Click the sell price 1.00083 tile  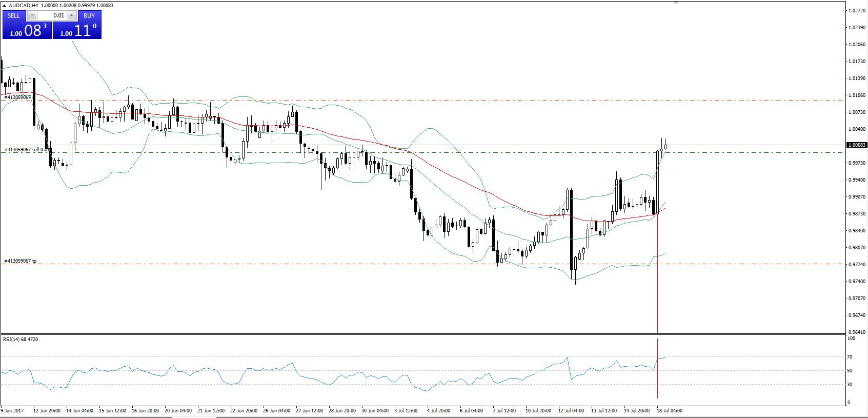tap(27, 30)
